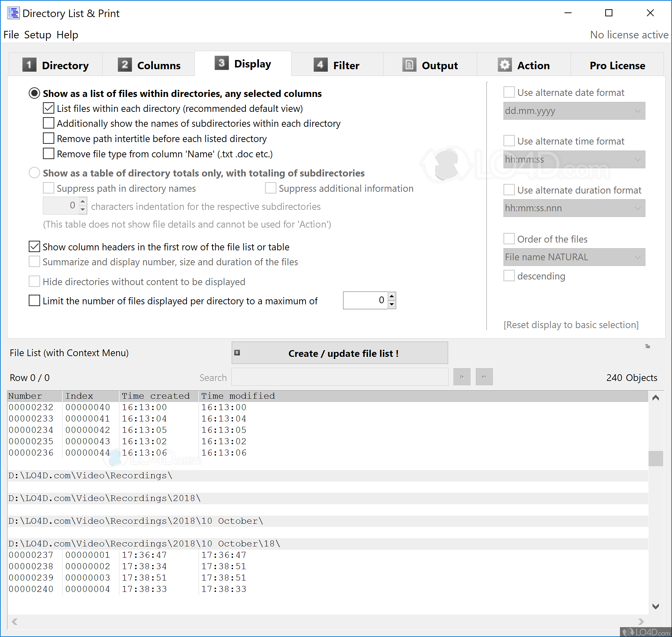The image size is (672, 637).
Task: Click the file list vertical scrollbar thumb
Action: click(656, 458)
